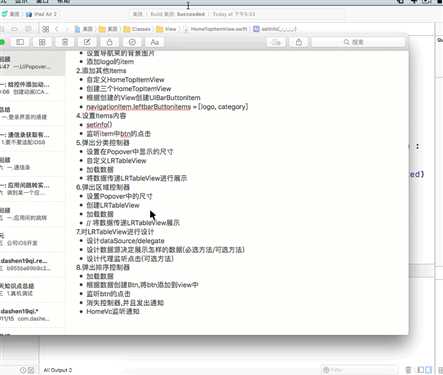Click the line 消失控制器,并且发出通知
Viewport: 443px width, 375px height.
[125, 303]
